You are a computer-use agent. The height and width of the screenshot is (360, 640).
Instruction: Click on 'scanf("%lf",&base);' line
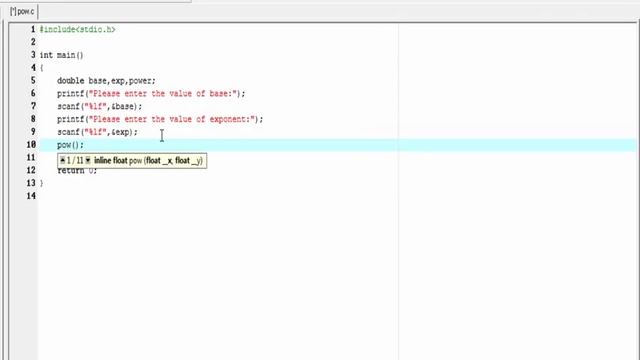click(99, 106)
